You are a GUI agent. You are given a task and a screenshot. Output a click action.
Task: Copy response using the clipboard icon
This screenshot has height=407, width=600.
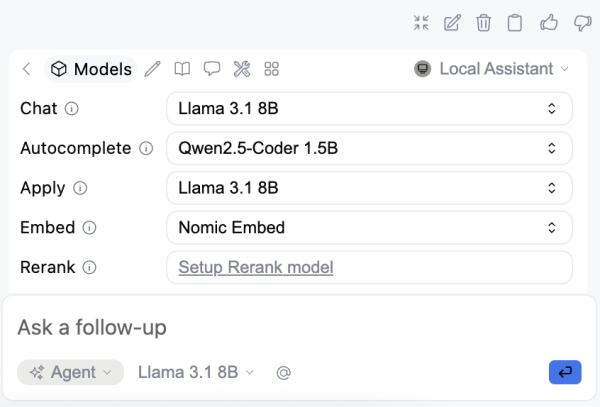pos(514,23)
